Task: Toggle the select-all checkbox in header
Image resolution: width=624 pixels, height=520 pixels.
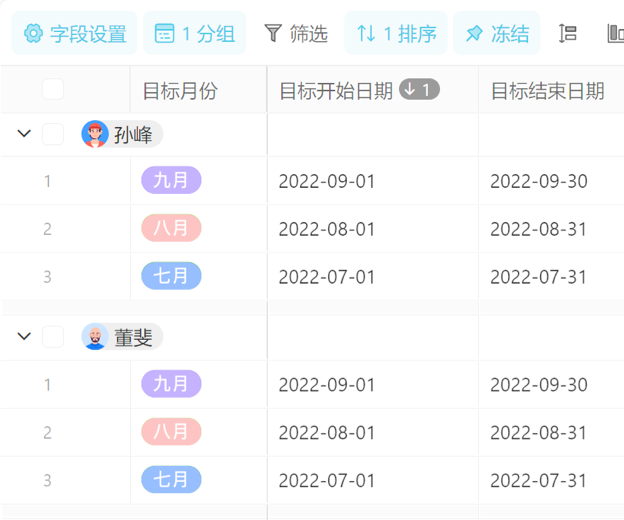Action: point(53,91)
